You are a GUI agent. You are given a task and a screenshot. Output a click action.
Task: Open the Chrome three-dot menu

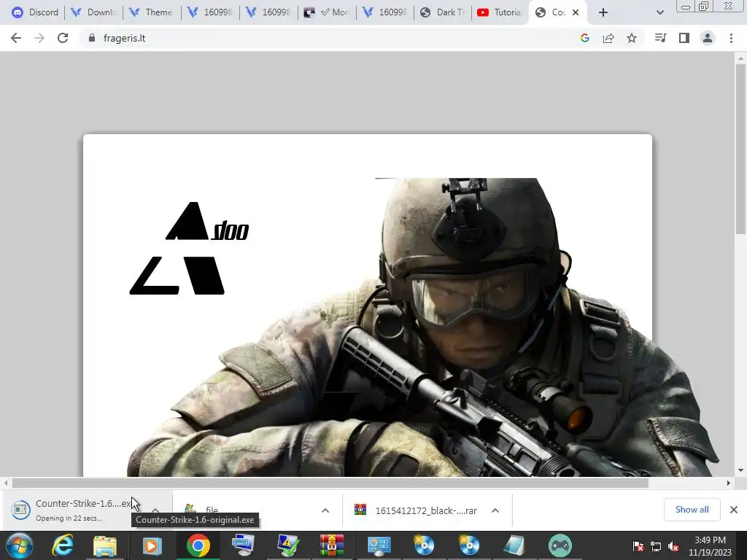tap(731, 38)
